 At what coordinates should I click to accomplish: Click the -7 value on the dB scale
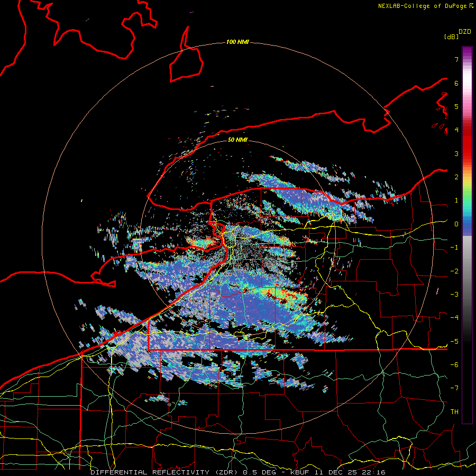point(454,388)
